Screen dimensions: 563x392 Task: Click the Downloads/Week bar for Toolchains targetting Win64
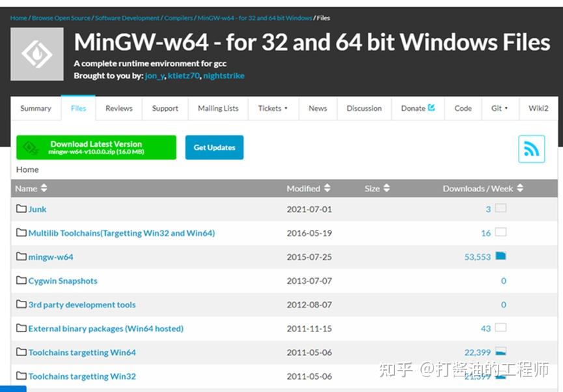click(x=500, y=352)
